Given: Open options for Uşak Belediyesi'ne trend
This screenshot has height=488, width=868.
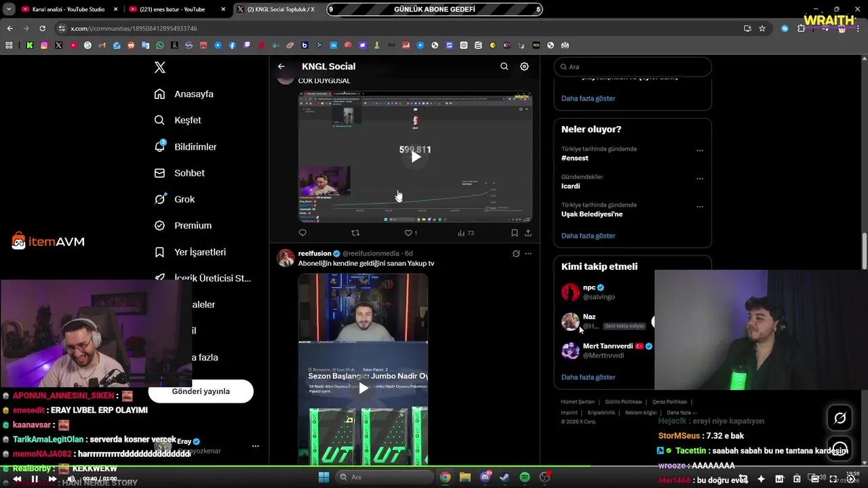Looking at the screenshot, I should tap(700, 207).
